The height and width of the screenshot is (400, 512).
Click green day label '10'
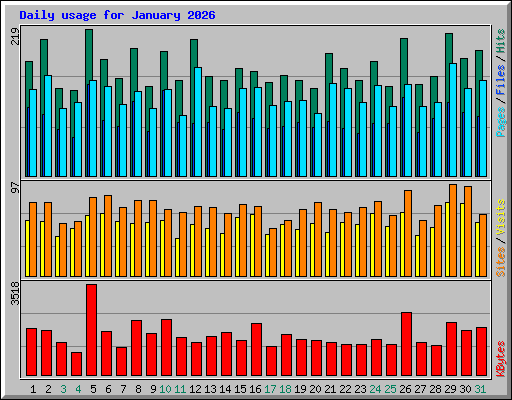coord(165,389)
